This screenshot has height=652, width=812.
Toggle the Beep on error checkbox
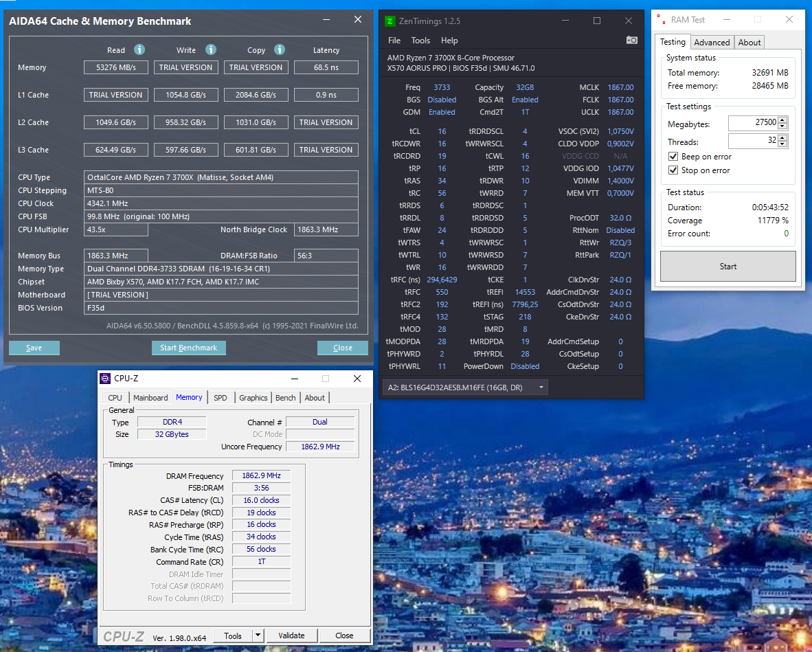(x=673, y=157)
